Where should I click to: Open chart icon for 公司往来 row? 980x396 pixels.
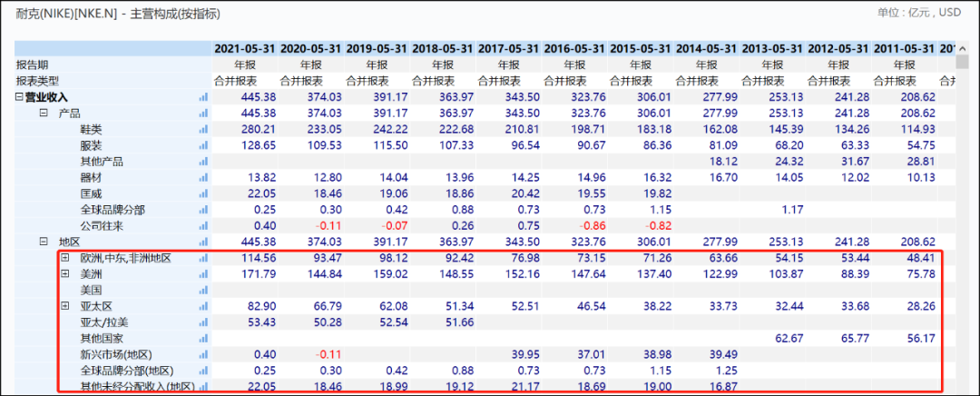(x=202, y=226)
